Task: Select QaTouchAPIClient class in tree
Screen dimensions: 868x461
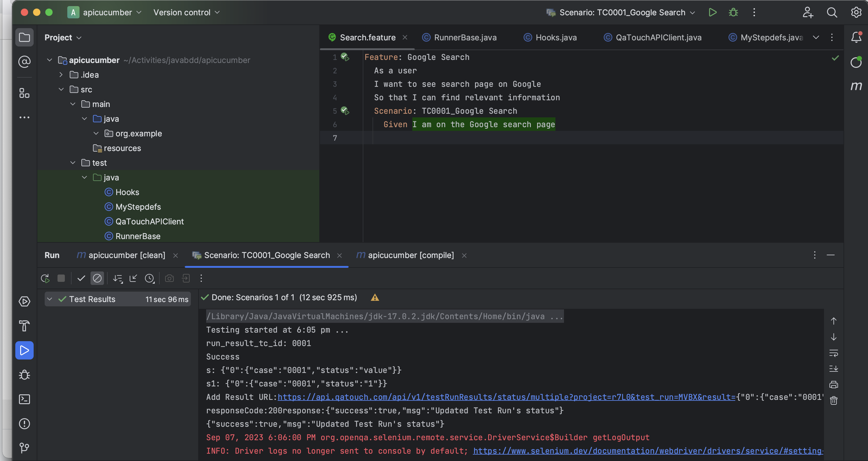Action: [144, 221]
